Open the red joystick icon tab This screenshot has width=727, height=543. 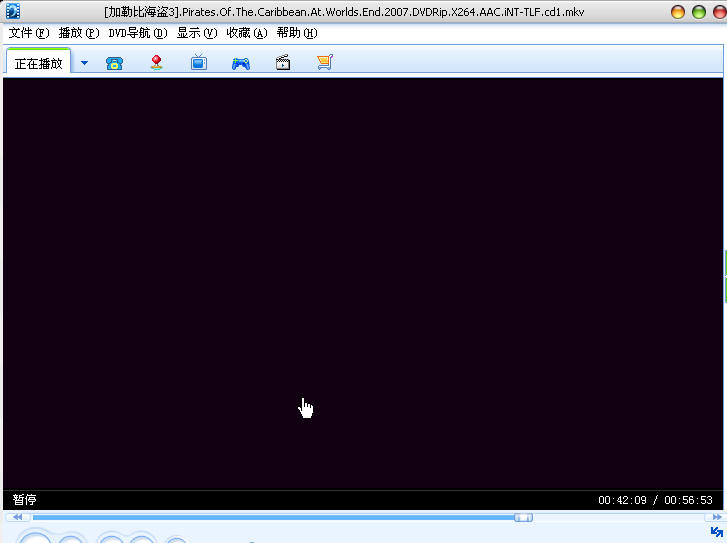(156, 63)
